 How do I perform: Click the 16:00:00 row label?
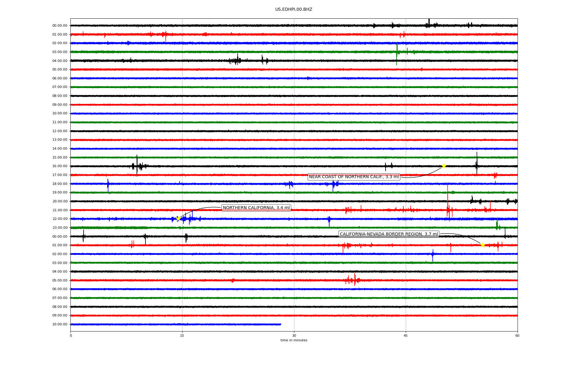(60, 166)
